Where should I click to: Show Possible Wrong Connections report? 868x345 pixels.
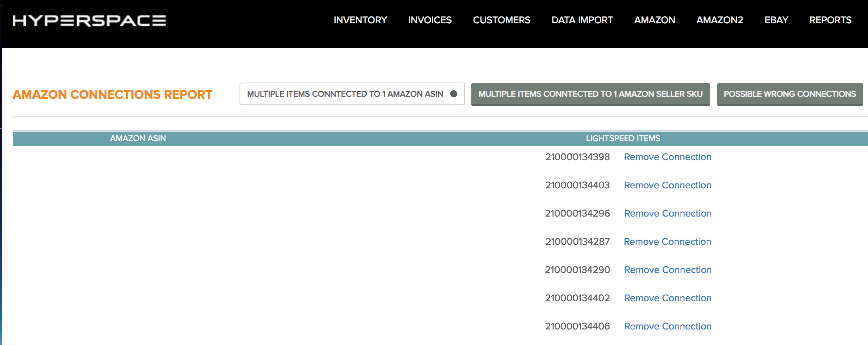coord(789,94)
